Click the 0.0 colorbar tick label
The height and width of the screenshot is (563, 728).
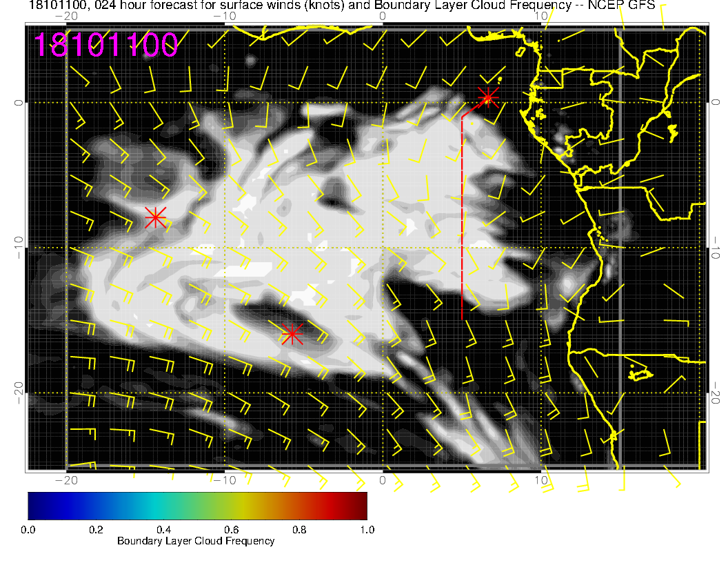pyautogui.click(x=28, y=530)
